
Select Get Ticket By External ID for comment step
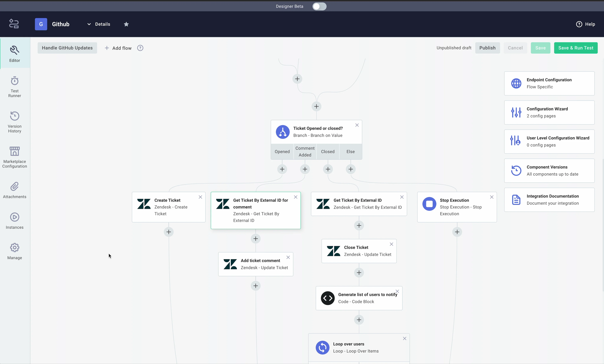(256, 210)
